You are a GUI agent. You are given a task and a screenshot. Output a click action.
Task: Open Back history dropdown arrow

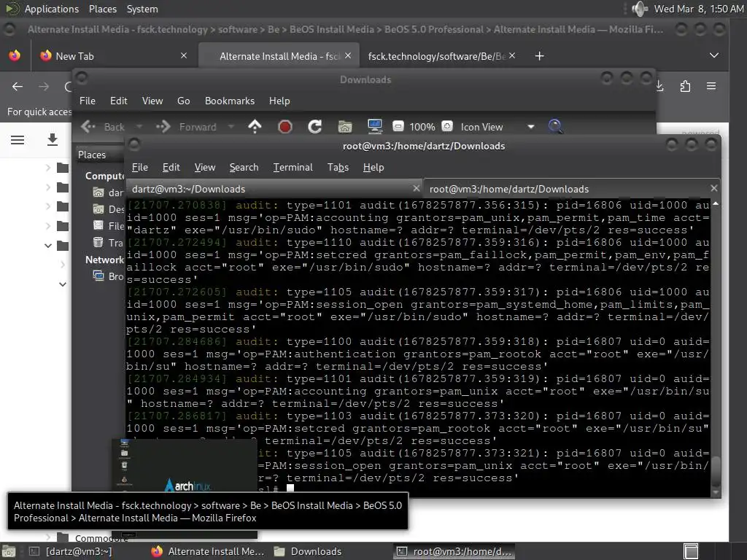click(139, 127)
